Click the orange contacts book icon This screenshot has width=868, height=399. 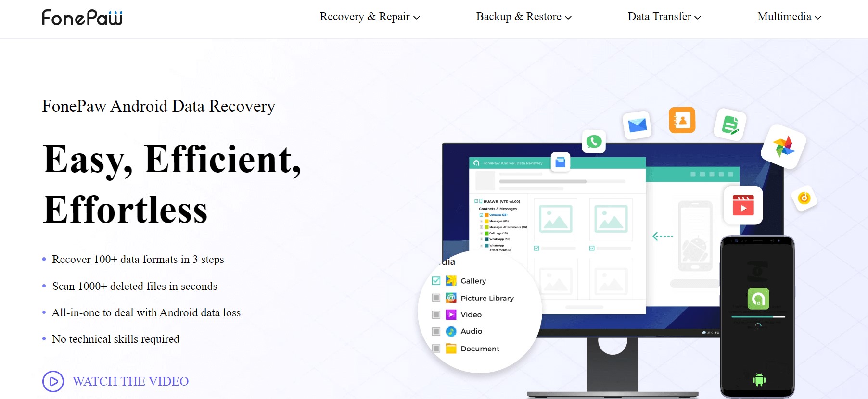point(682,120)
